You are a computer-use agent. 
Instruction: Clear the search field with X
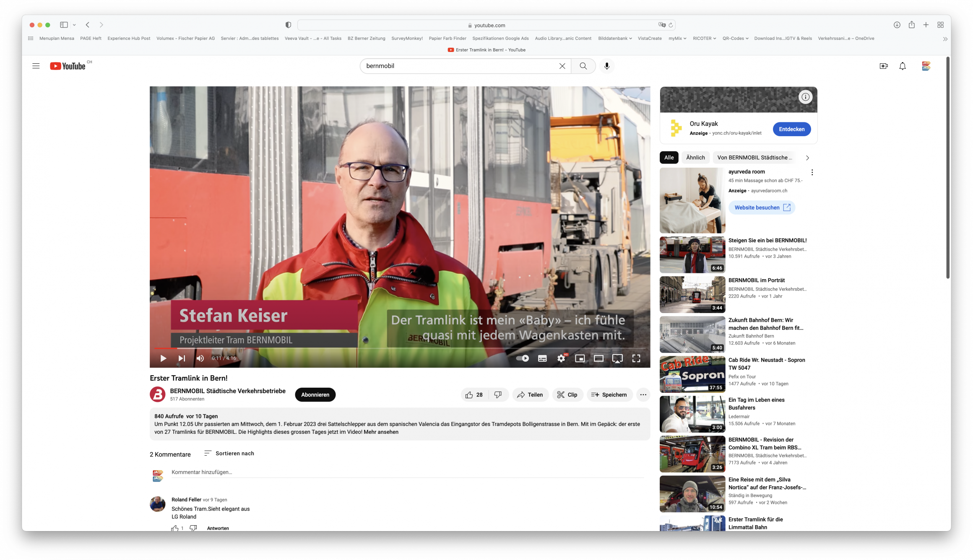pos(562,66)
